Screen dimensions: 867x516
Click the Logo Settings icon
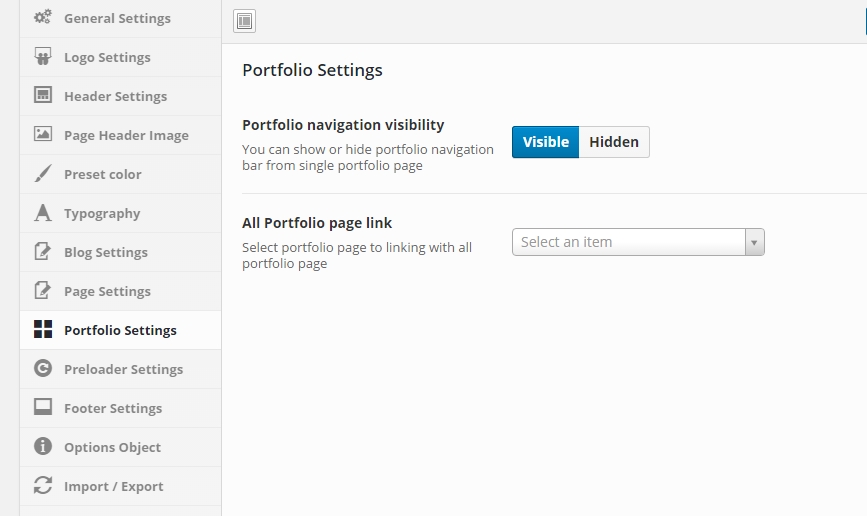(x=43, y=56)
